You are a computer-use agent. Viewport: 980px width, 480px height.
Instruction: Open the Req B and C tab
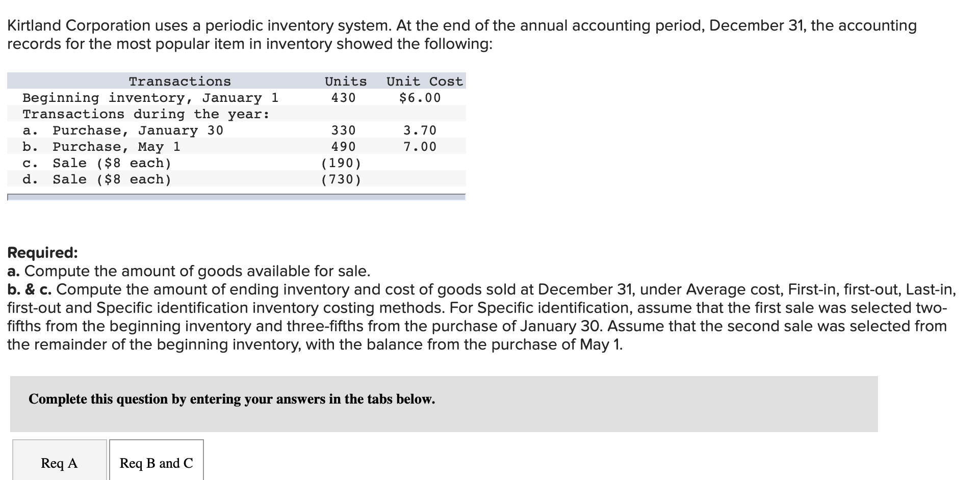156,463
